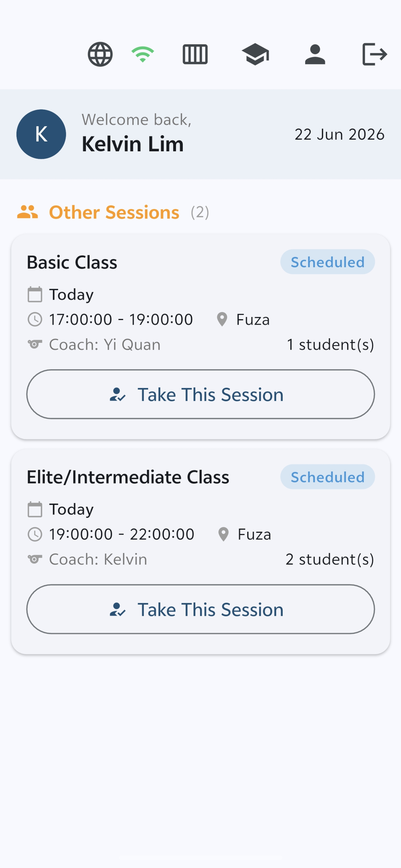Image resolution: width=401 pixels, height=868 pixels.
Task: Select the Other Sessions heading
Action: pos(114,212)
